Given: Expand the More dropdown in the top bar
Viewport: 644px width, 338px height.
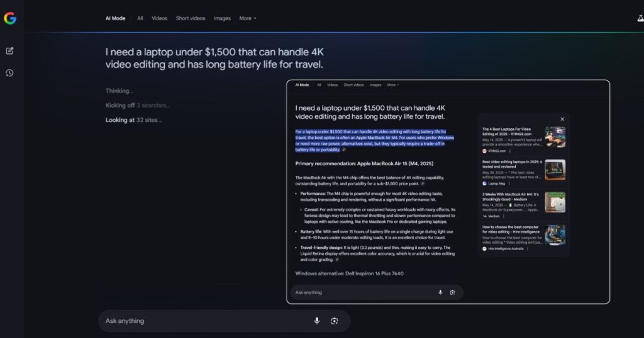Looking at the screenshot, I should pos(248,18).
